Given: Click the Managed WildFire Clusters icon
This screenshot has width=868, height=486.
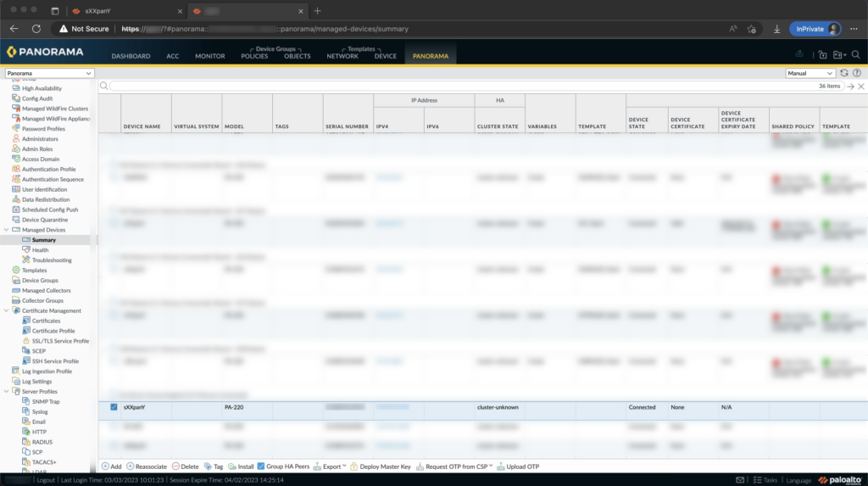Looking at the screenshot, I should click(x=16, y=109).
